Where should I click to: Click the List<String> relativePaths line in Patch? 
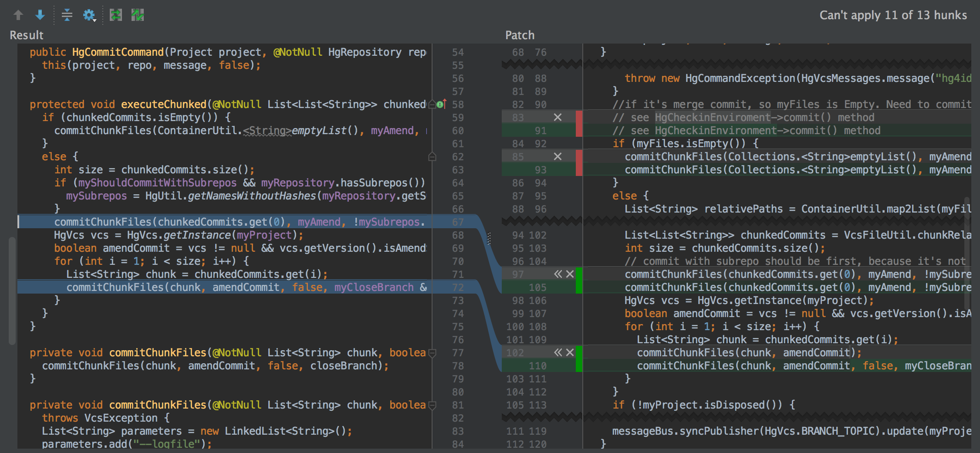tap(798, 209)
